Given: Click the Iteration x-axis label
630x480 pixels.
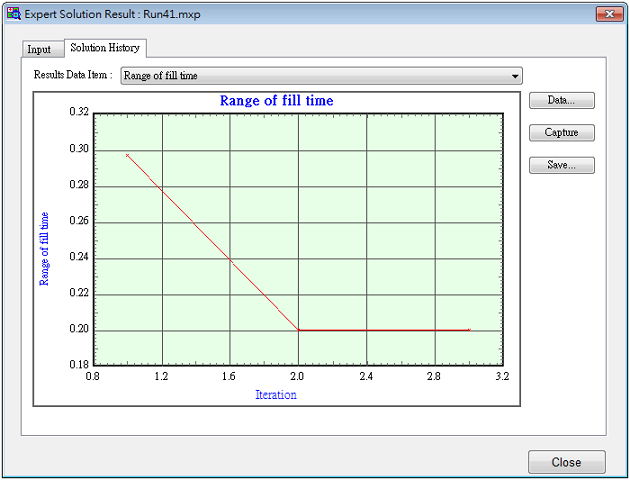Looking at the screenshot, I should 276,395.
